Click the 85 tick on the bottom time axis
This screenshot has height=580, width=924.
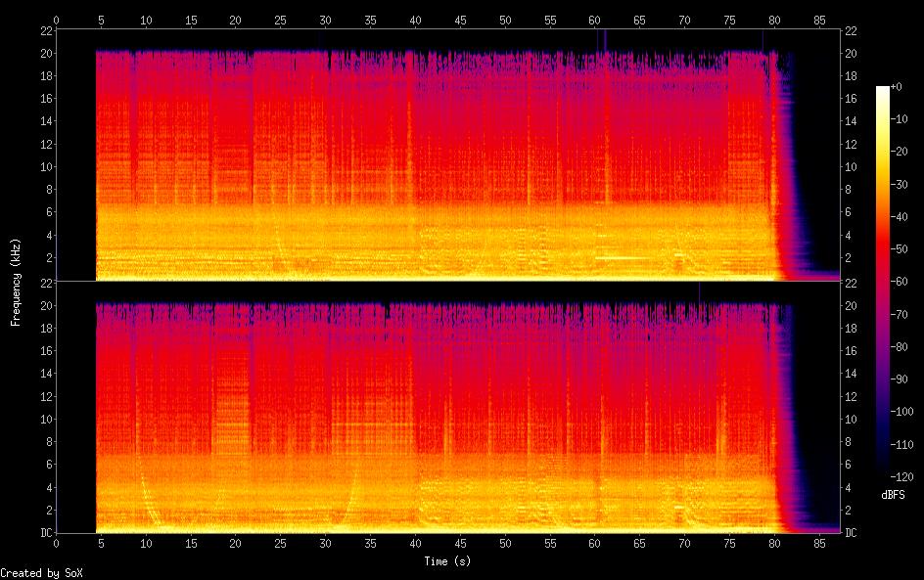(x=819, y=543)
